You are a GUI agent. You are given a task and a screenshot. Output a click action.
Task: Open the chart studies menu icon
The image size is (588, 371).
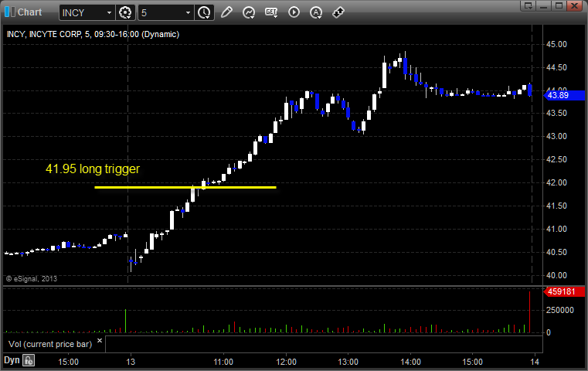(x=249, y=12)
